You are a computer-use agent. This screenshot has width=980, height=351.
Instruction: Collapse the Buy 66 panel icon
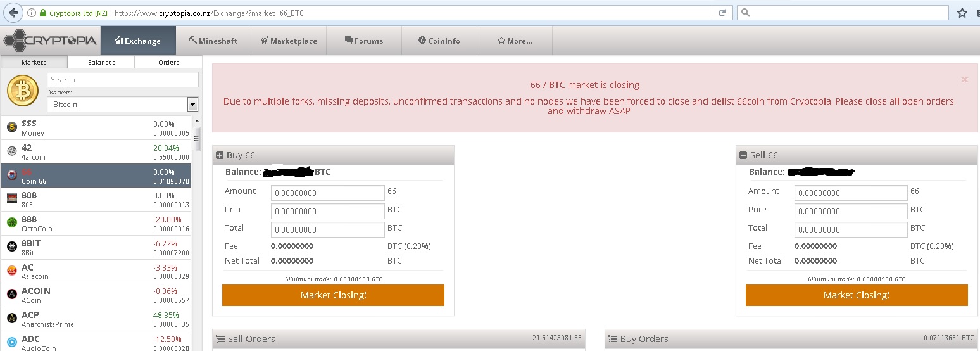pos(220,155)
